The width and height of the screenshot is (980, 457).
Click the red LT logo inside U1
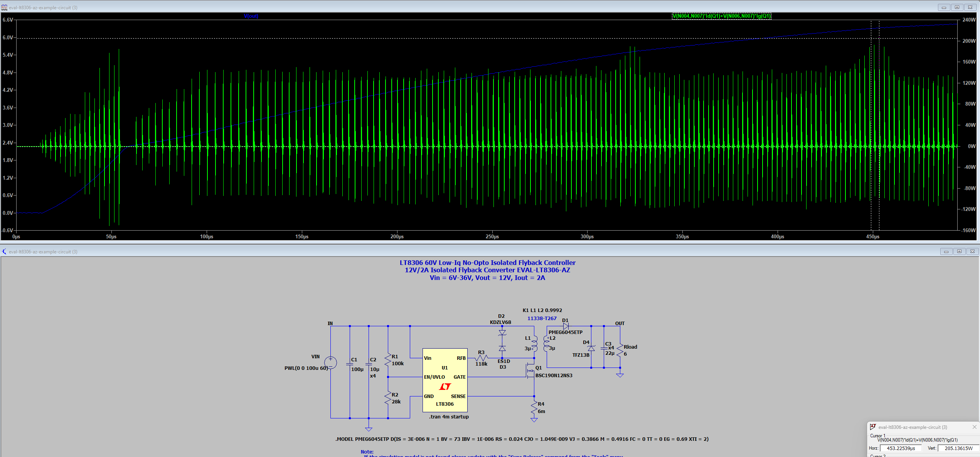coord(445,386)
